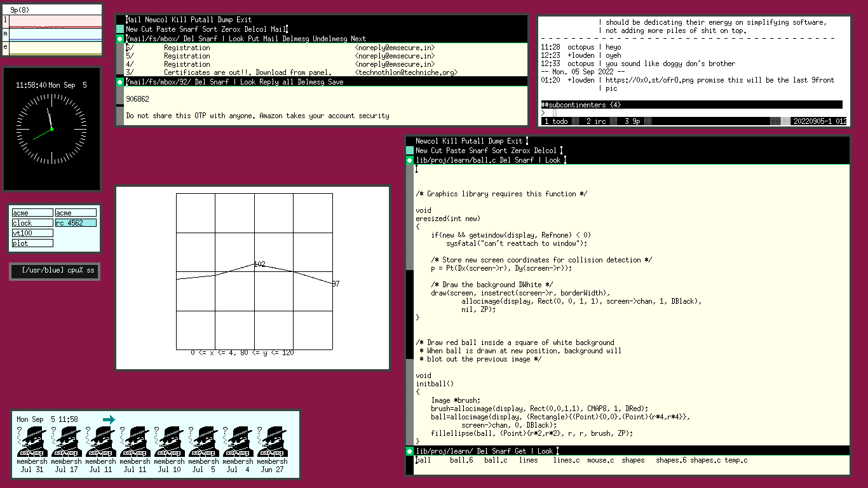Click the /mail/fs/mbox/92/ message window handle
Screen dimensions: 868x488
(120, 82)
